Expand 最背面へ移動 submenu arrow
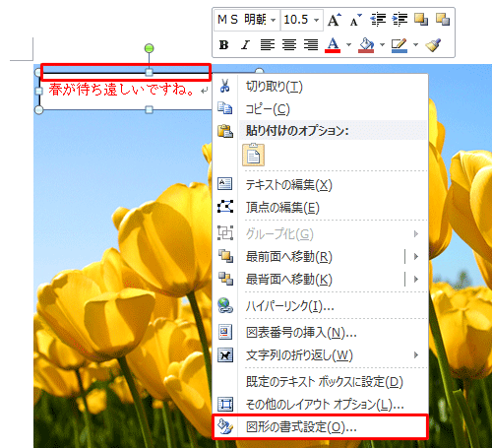The height and width of the screenshot is (448, 492). pos(416,279)
